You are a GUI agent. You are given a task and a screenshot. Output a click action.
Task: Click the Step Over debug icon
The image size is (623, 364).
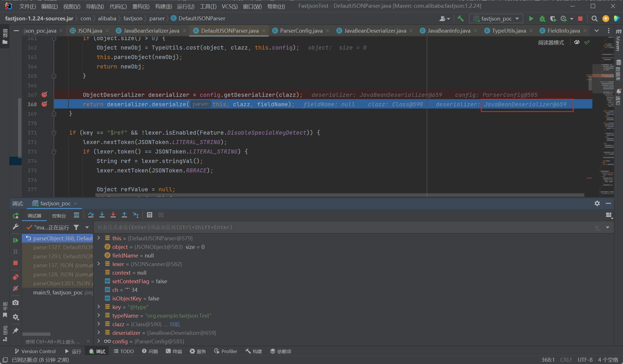[91, 215]
